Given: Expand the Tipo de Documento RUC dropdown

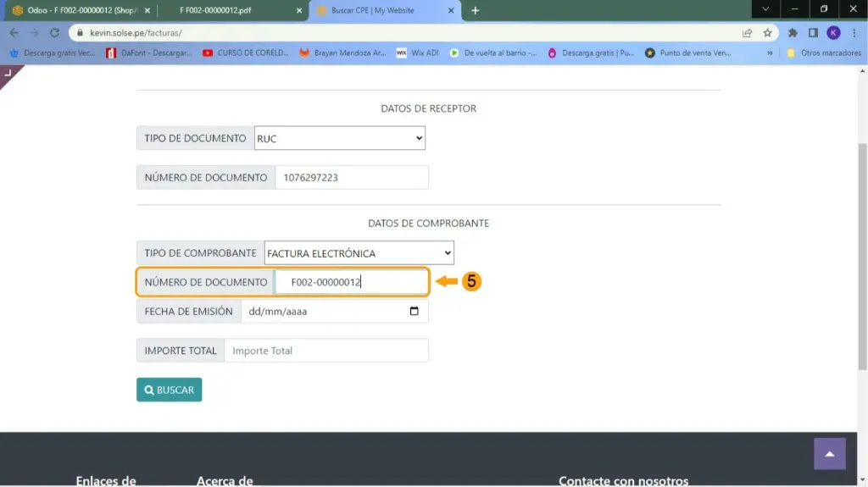Looking at the screenshot, I should (339, 138).
